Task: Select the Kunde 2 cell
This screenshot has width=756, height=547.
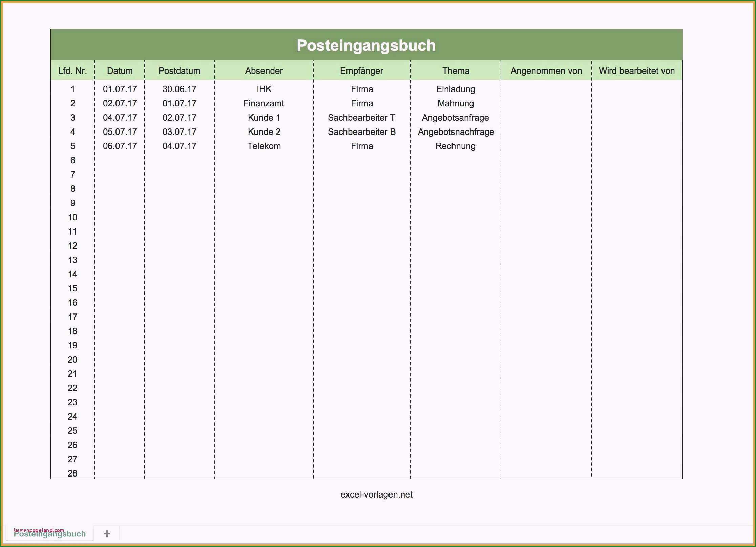Action: click(264, 132)
